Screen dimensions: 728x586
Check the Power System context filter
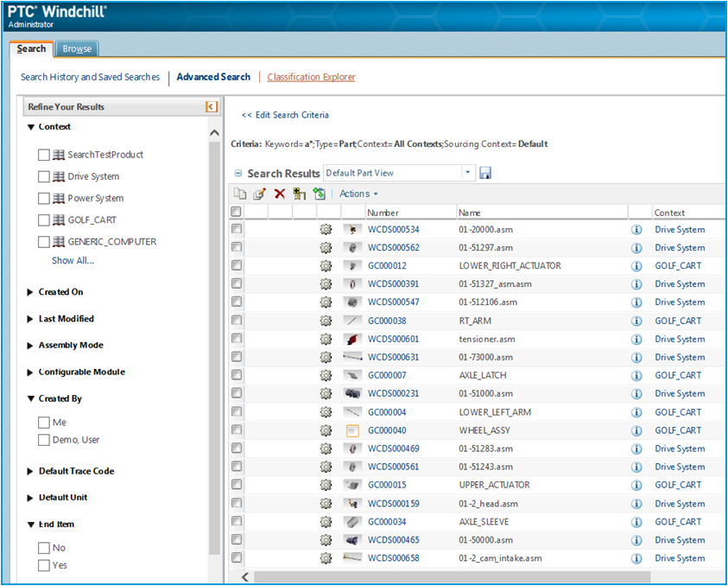click(44, 199)
